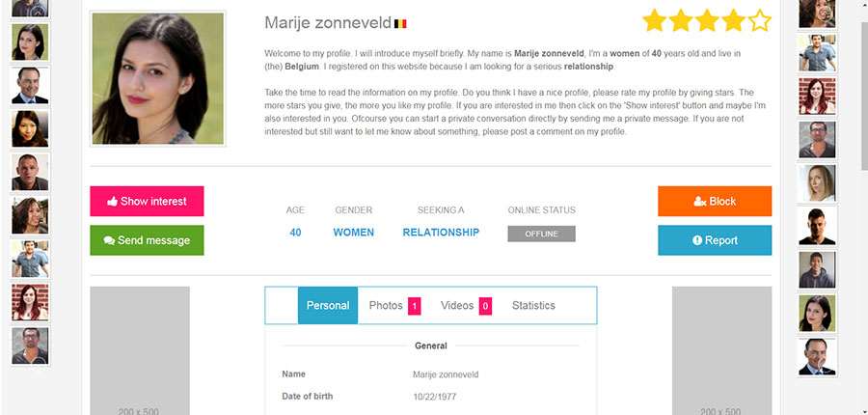This screenshot has width=868, height=415.
Task: Report this profile using blue button
Action: coord(715,240)
